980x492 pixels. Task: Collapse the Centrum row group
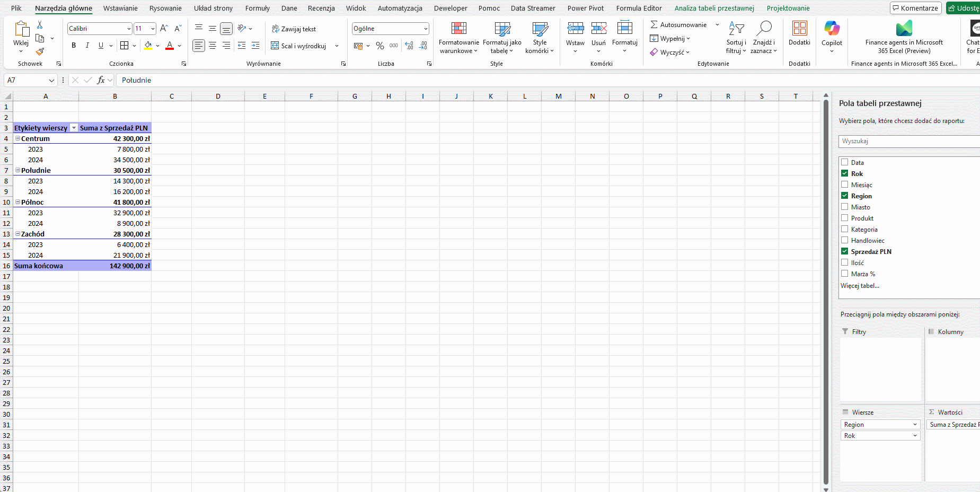click(17, 138)
